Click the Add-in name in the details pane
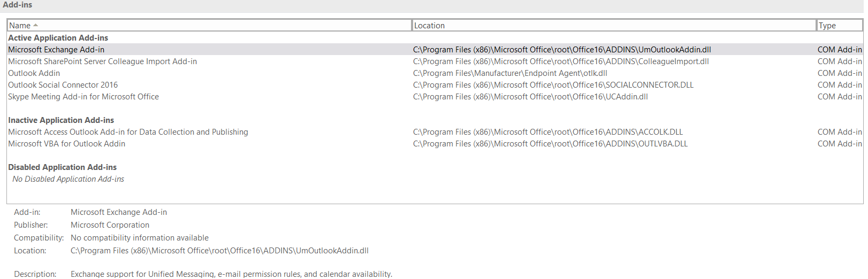The width and height of the screenshot is (868, 279). pyautogui.click(x=119, y=212)
